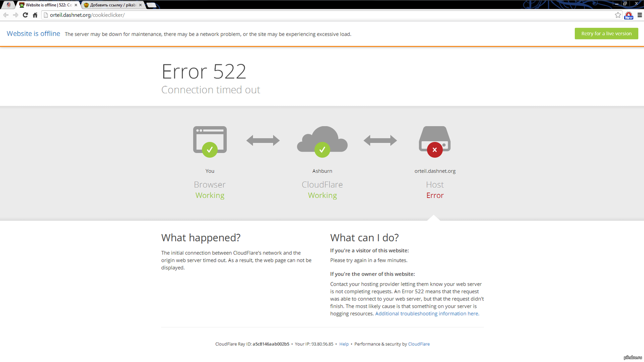644x362 pixels.
Task: Click the Host server error icon
Action: coord(435,142)
